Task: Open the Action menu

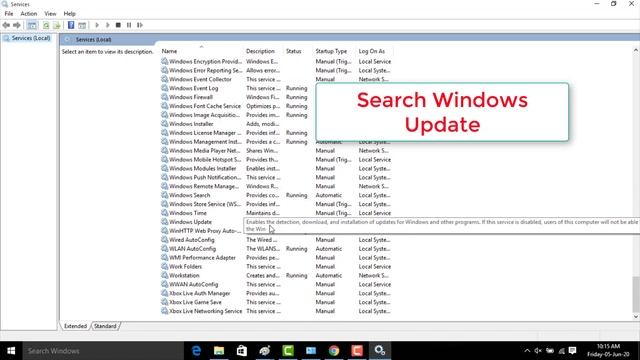Action: click(x=29, y=13)
